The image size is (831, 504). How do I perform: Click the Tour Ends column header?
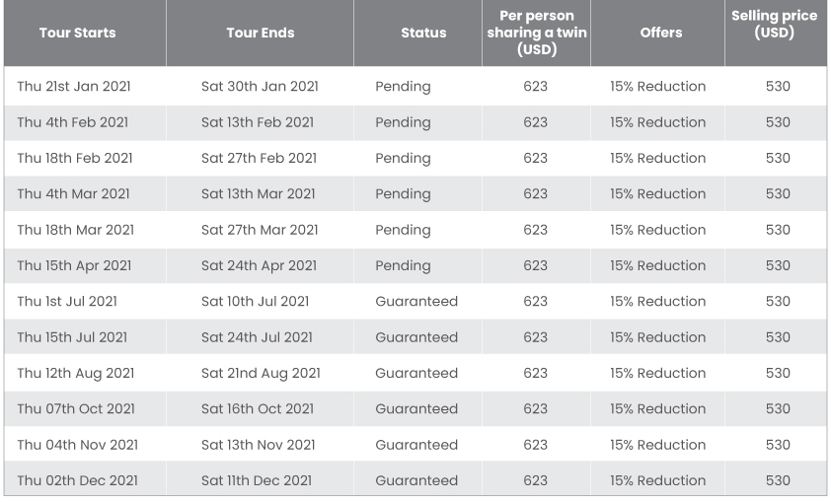(x=261, y=33)
